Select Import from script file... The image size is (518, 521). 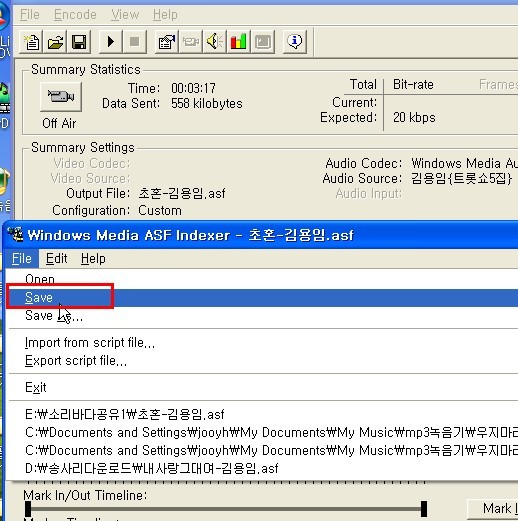point(262,343)
